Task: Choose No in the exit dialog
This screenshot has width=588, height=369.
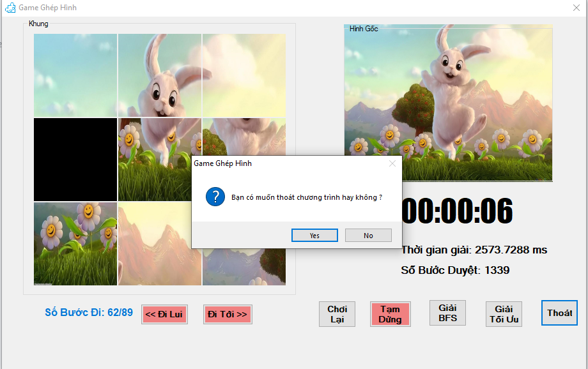Action: pos(368,236)
